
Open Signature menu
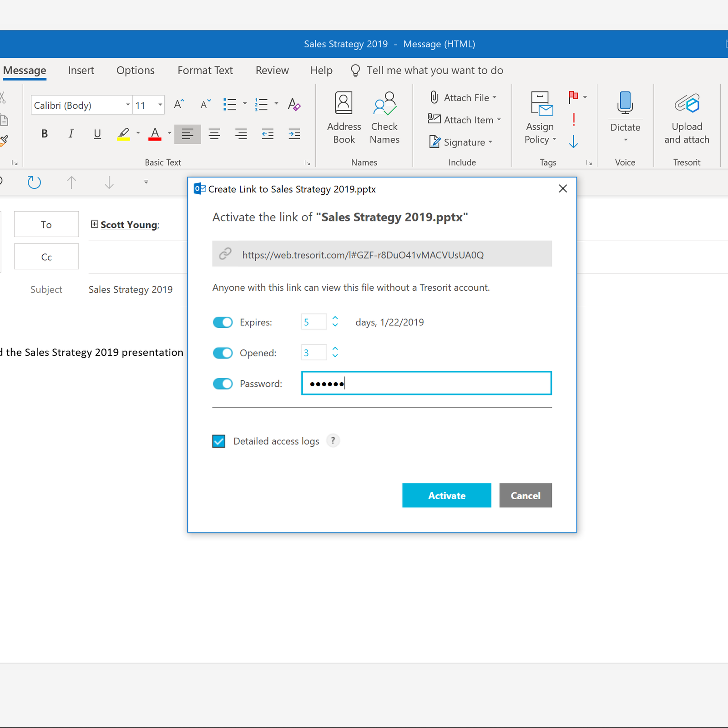pos(460,142)
